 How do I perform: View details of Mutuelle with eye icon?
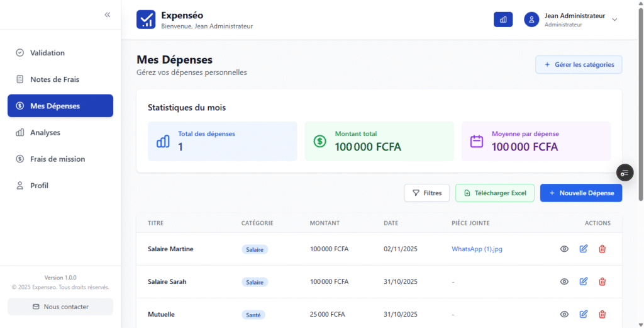[x=564, y=314]
